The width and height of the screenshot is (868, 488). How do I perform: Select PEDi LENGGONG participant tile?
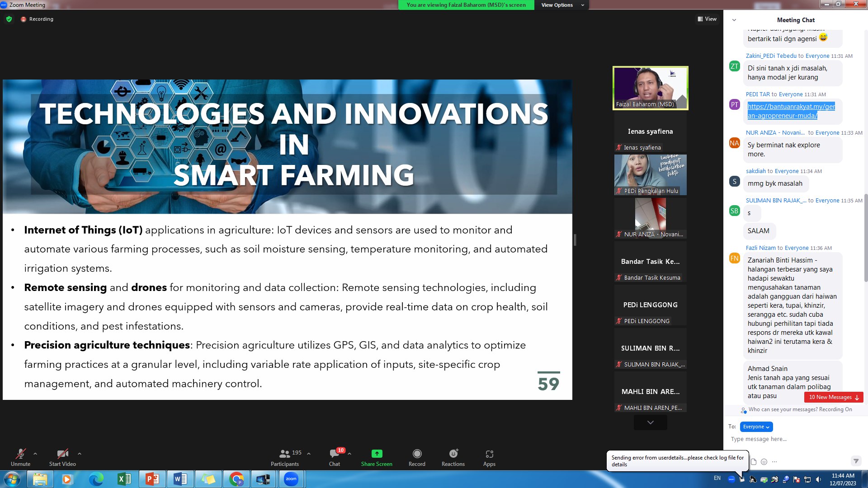coord(651,305)
